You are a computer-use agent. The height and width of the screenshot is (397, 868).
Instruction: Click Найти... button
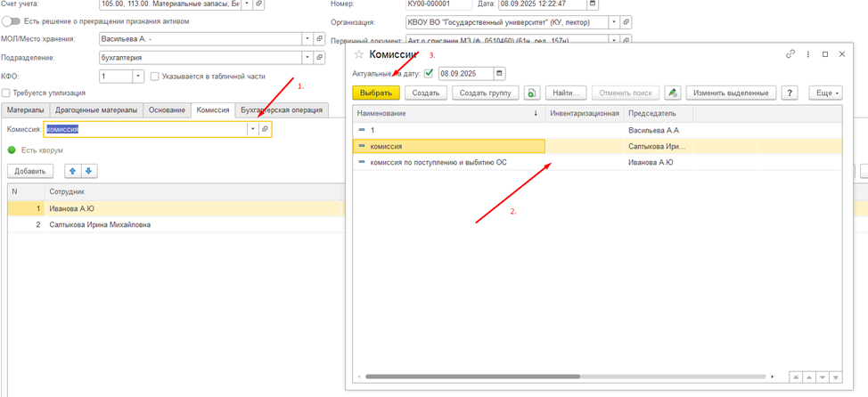(x=566, y=93)
